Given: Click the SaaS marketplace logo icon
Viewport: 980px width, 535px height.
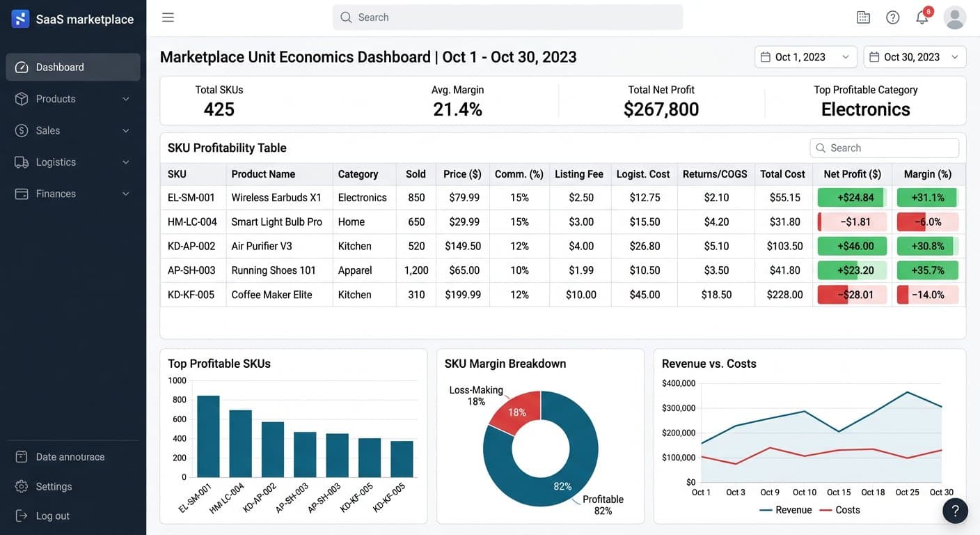Looking at the screenshot, I should 20,19.
